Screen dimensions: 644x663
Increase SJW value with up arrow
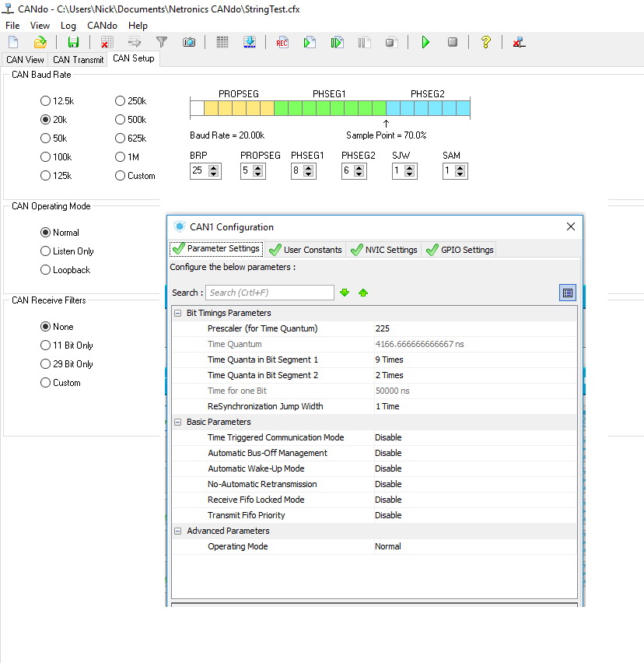coord(409,168)
